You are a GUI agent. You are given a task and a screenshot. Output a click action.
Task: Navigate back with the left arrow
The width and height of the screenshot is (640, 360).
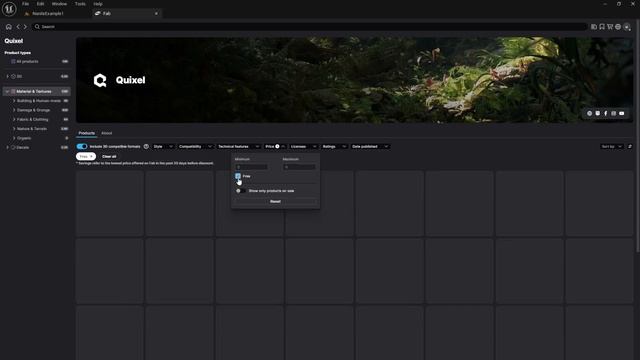pyautogui.click(x=18, y=27)
